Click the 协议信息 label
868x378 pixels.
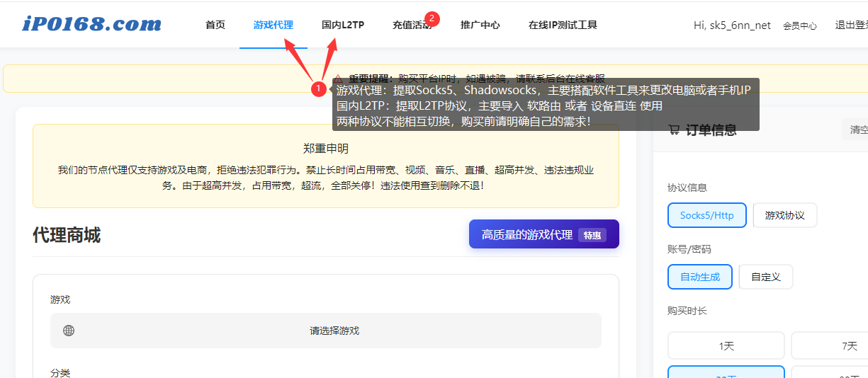click(687, 188)
